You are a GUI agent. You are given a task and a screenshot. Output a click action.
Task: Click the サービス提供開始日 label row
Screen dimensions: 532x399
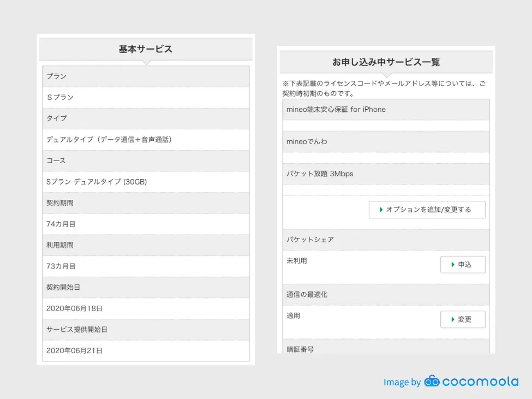(146, 330)
